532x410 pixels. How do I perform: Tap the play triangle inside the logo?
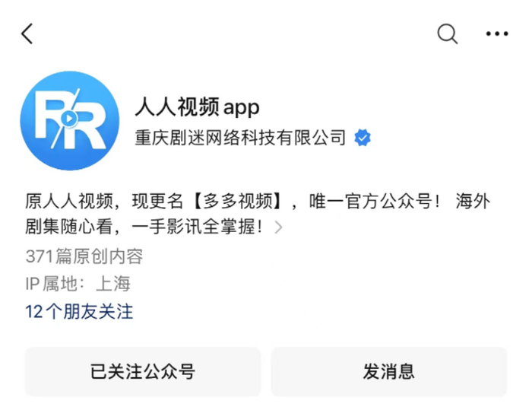point(68,119)
